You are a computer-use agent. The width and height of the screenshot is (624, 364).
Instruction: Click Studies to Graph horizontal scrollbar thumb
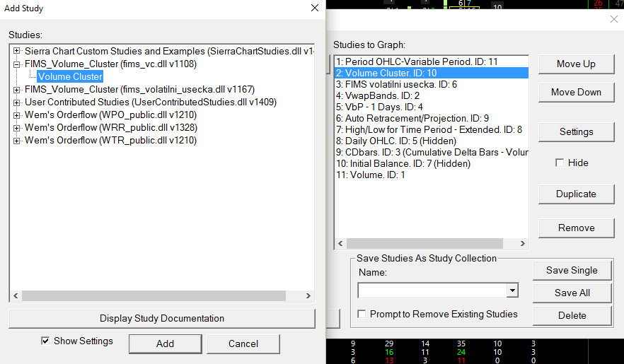pyautogui.click(x=424, y=243)
